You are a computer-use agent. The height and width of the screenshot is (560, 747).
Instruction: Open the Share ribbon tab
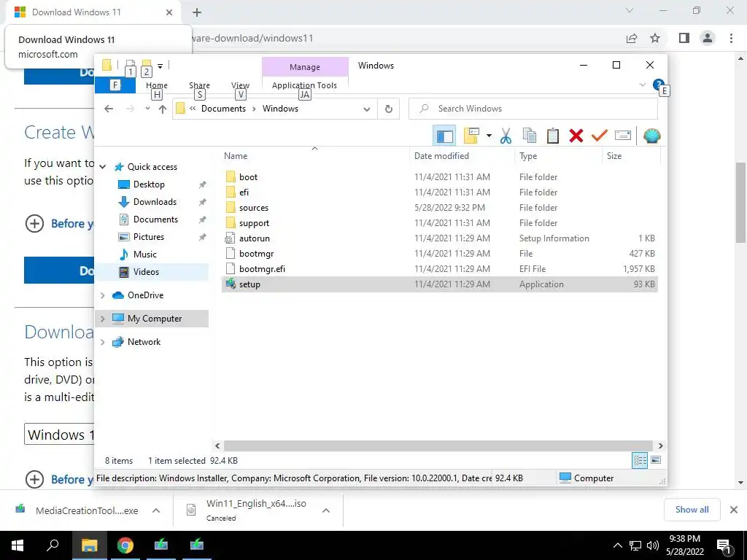(199, 85)
